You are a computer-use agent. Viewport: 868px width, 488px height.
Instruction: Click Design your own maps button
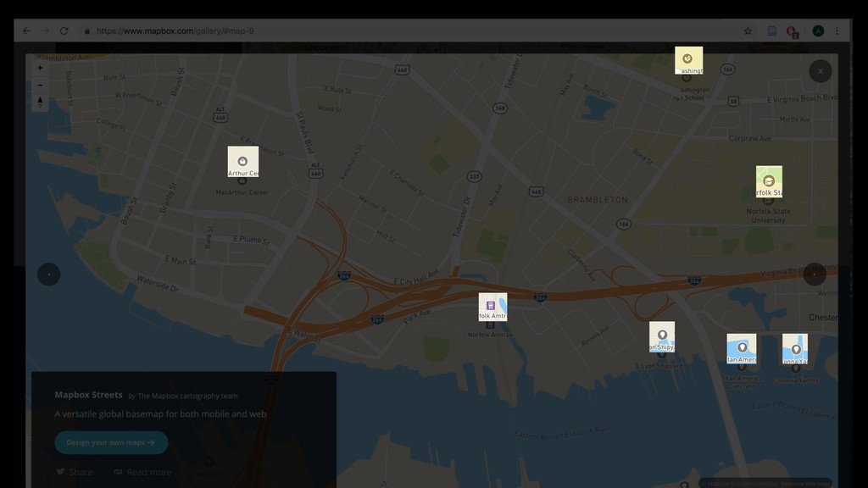111,442
